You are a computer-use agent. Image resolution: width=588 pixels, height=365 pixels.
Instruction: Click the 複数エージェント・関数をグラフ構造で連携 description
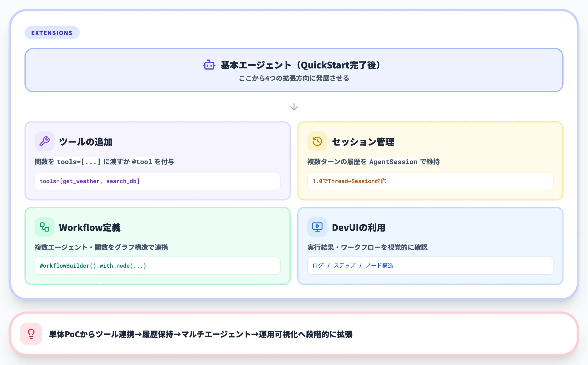click(x=101, y=247)
